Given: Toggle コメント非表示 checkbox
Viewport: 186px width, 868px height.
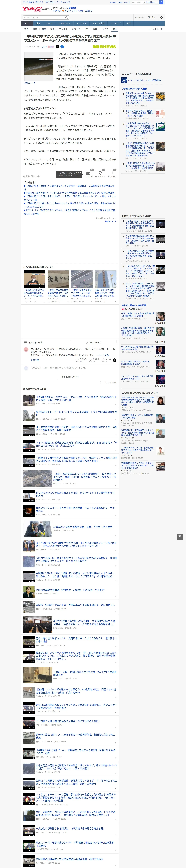Looking at the screenshot, I should [102, 382].
